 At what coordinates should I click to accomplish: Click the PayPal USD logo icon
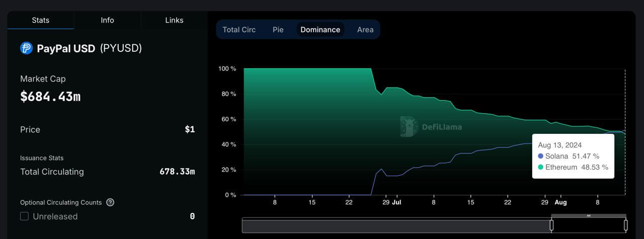[x=26, y=48]
